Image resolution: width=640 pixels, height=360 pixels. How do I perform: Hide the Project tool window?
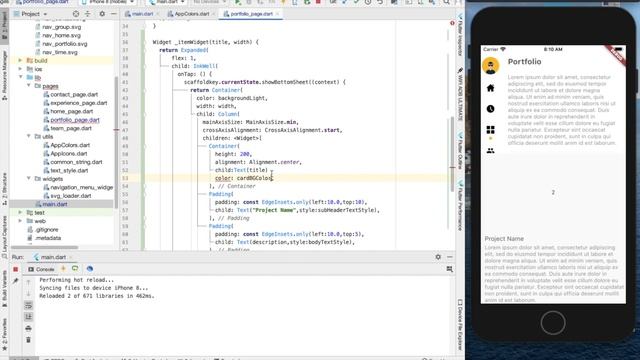[x=113, y=14]
